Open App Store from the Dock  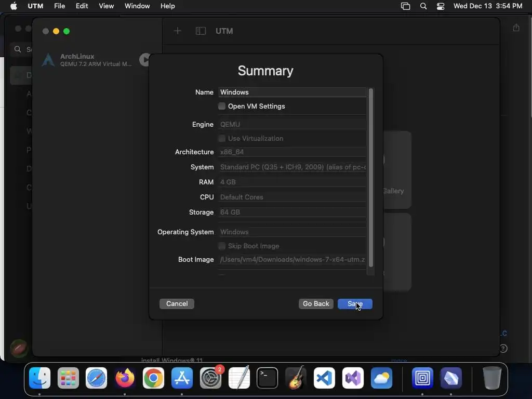[x=182, y=378]
